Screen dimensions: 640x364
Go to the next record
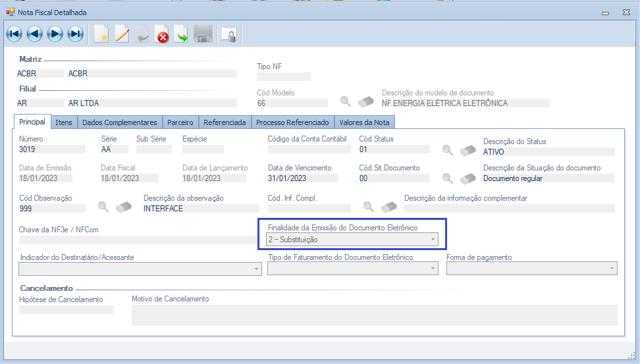(x=55, y=34)
